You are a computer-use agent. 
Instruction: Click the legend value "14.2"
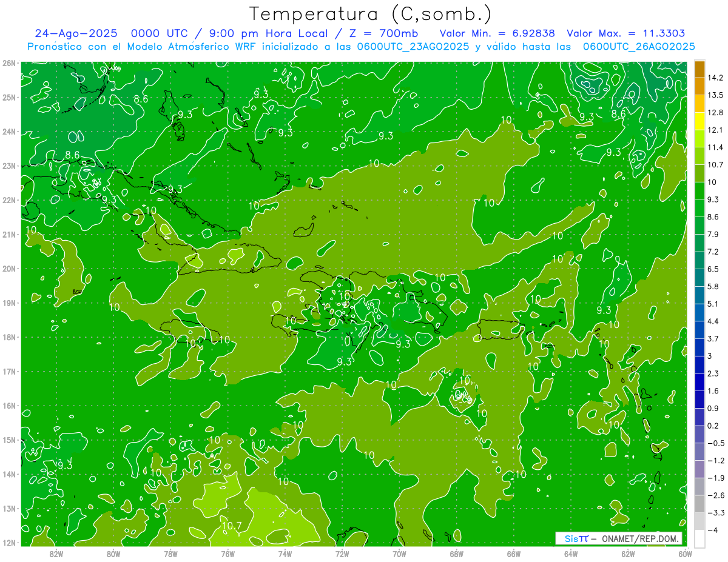click(x=715, y=78)
